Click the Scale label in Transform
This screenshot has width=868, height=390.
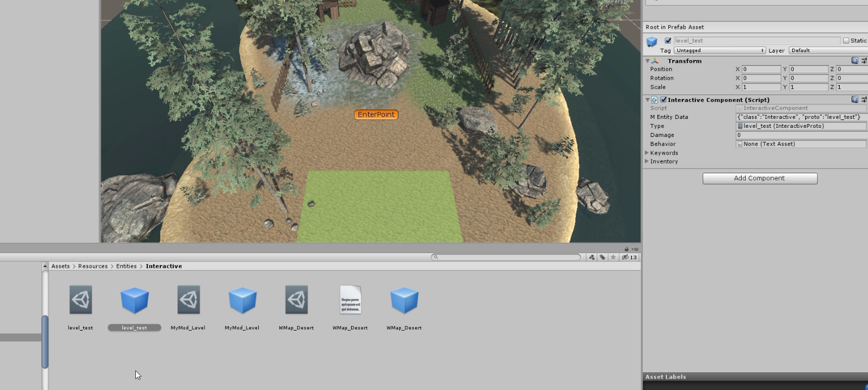[x=658, y=87]
